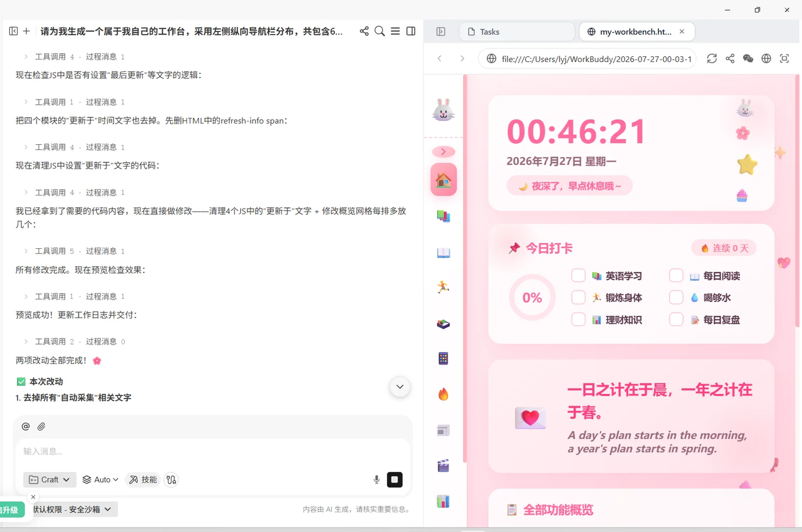802x532 pixels.
Task: Start voice input with the microphone icon
Action: [377, 479]
